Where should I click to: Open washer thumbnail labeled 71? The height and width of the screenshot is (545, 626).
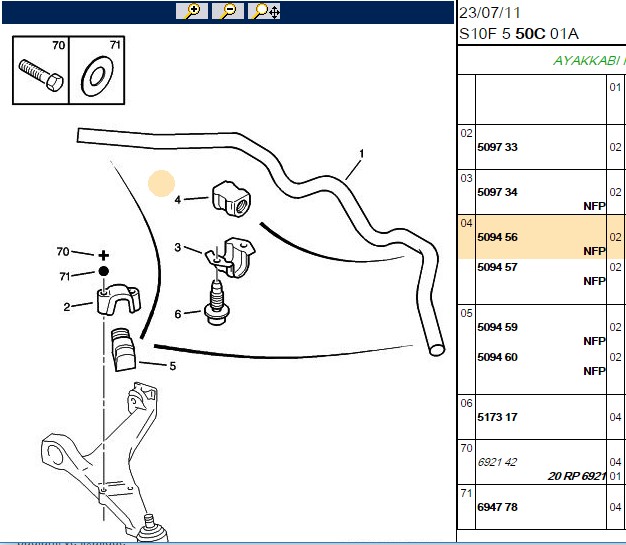[x=97, y=70]
